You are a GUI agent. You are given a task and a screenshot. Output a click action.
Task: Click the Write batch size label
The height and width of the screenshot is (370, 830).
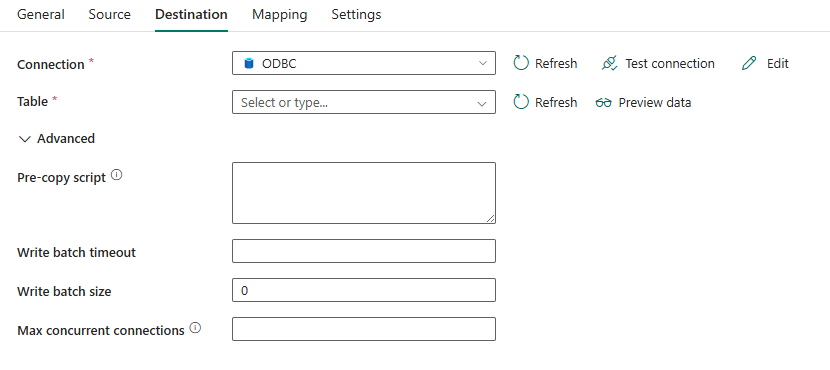[64, 291]
